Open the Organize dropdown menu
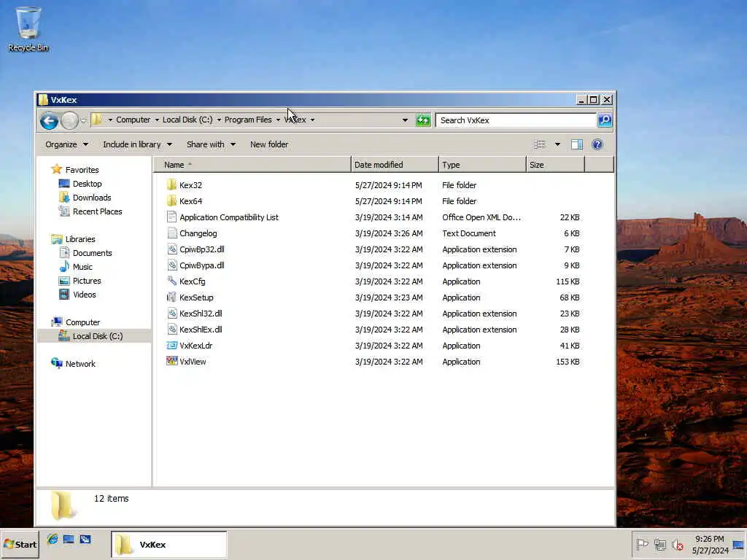Viewport: 747px width, 560px height. pyautogui.click(x=66, y=144)
